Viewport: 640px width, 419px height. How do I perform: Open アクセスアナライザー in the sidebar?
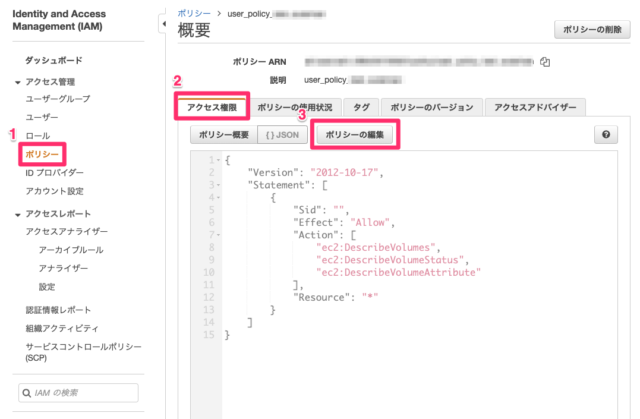(67, 231)
